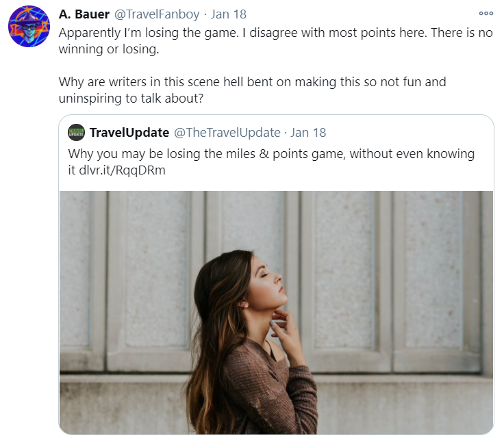Click the woman's hand touching her chin
Image resolution: width=504 pixels, height=442 pixels.
click(x=283, y=327)
